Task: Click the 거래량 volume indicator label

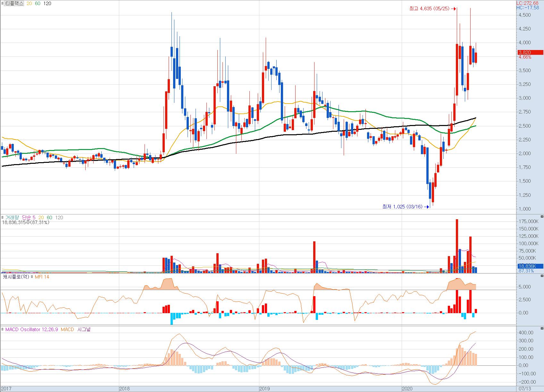Action: tap(12, 218)
